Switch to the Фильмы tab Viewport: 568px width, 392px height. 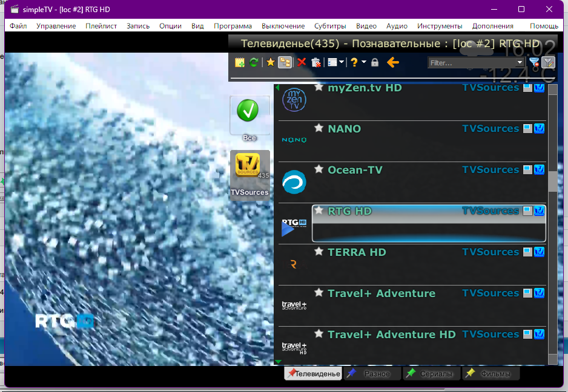tap(490, 373)
